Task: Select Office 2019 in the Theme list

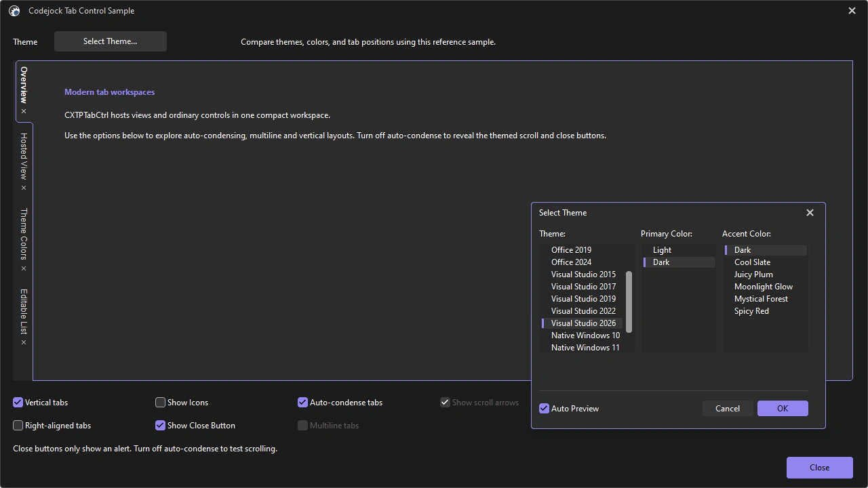Action: coord(582,250)
